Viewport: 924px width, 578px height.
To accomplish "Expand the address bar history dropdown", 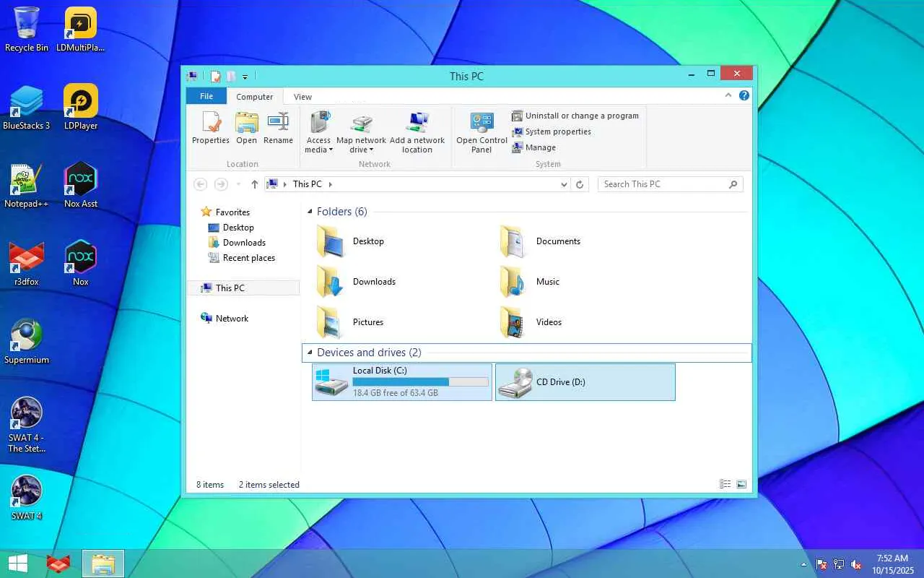I will click(x=564, y=184).
